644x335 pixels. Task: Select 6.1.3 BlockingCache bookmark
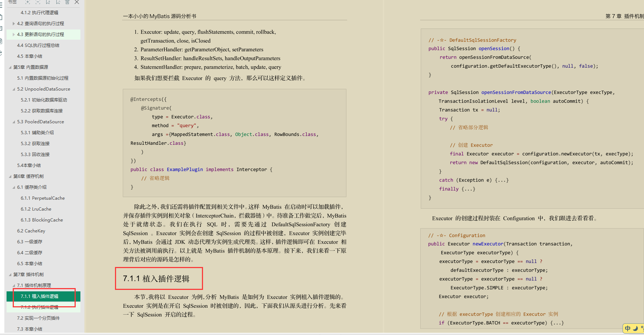tap(42, 220)
